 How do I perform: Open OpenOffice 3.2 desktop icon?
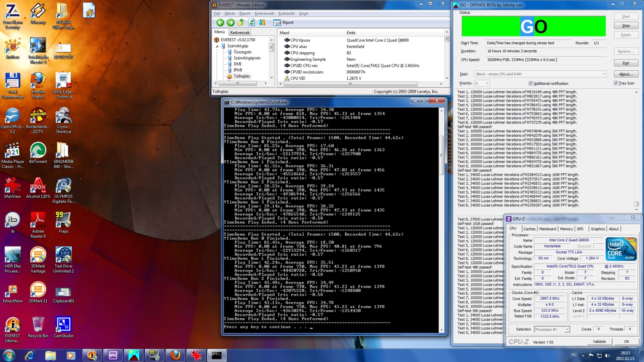pos(12,121)
